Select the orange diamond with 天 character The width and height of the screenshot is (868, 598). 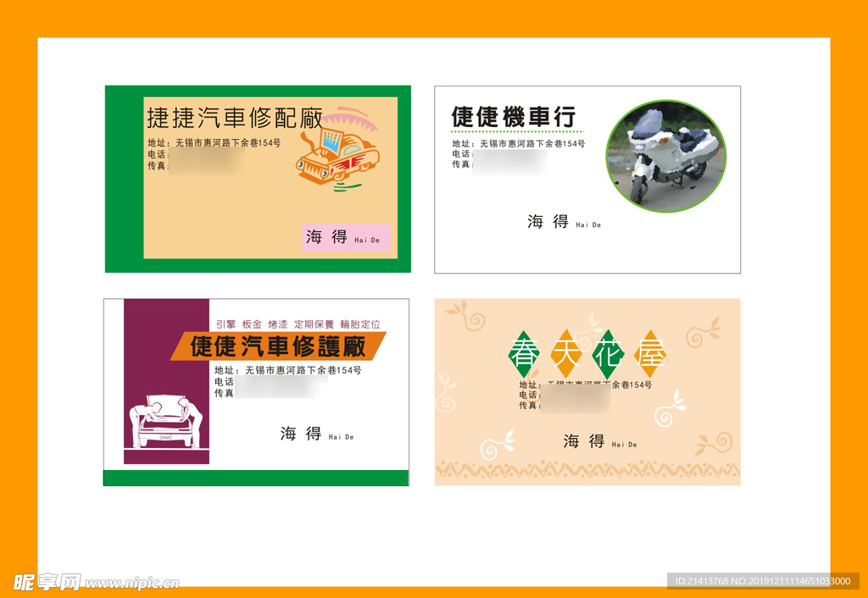coord(565,354)
